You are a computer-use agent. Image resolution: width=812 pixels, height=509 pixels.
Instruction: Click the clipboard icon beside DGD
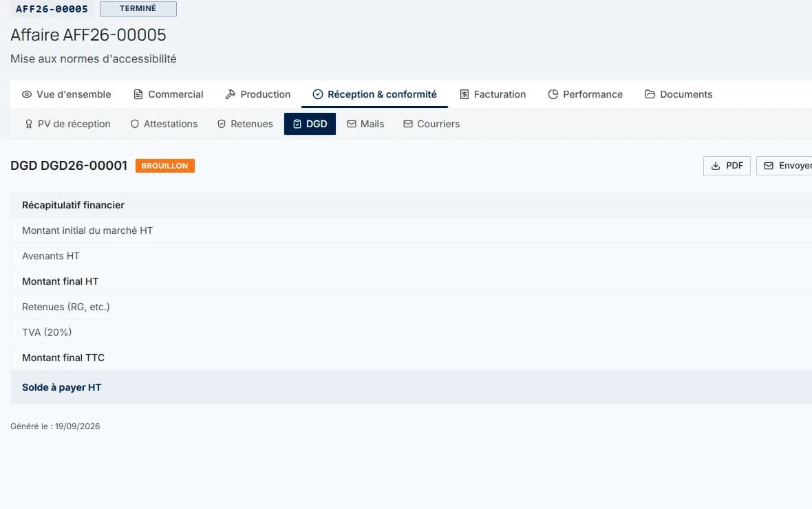tap(297, 124)
